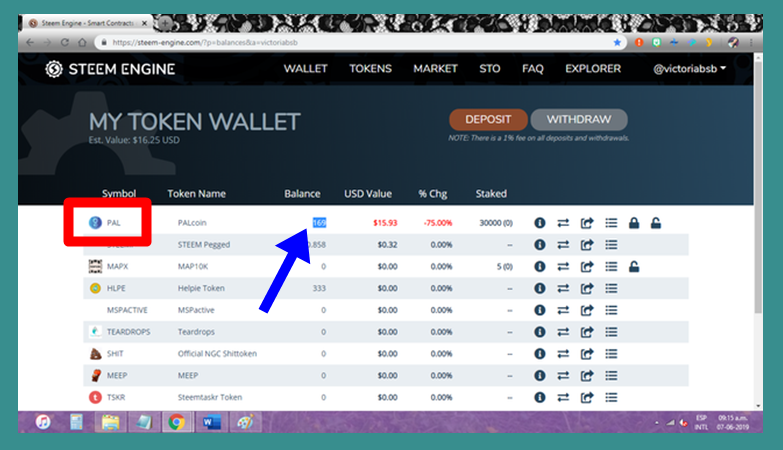
Task: Reload the page in Chrome
Action: pos(64,42)
